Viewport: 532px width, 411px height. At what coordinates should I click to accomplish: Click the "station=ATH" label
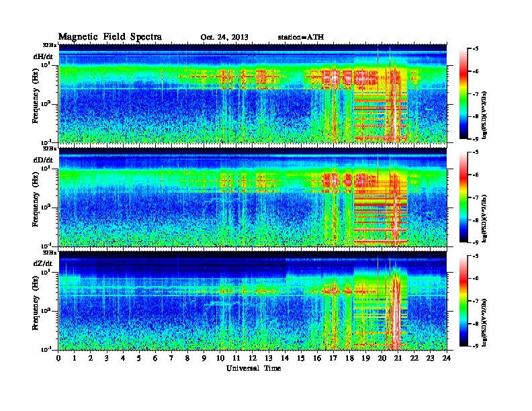point(301,37)
